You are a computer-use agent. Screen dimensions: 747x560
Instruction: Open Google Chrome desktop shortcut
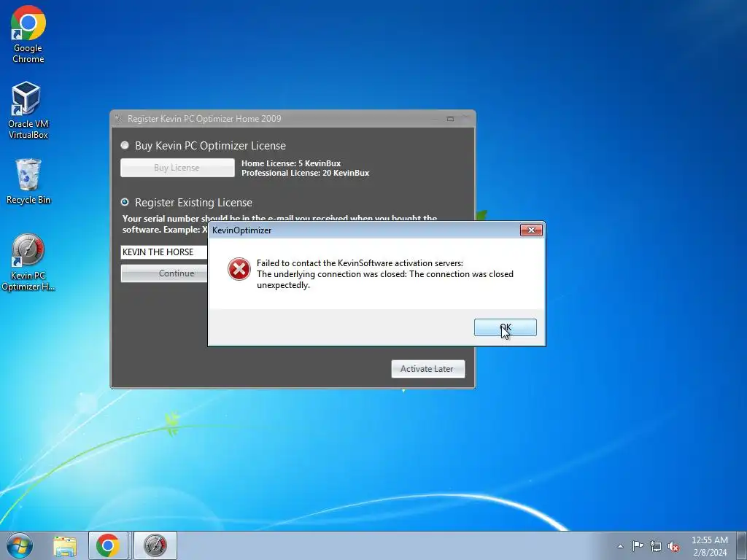28,34
